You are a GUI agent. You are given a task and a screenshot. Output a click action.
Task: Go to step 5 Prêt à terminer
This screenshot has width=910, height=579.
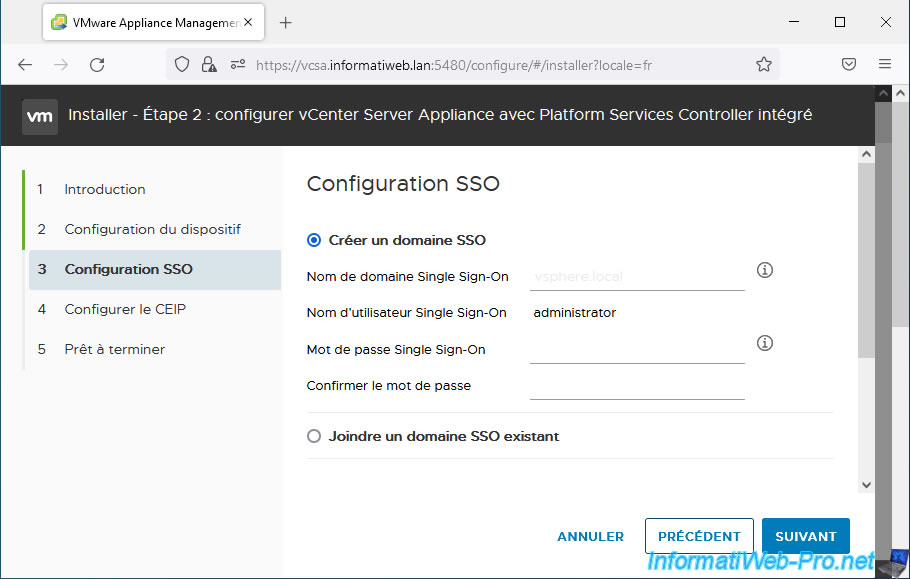(x=115, y=349)
